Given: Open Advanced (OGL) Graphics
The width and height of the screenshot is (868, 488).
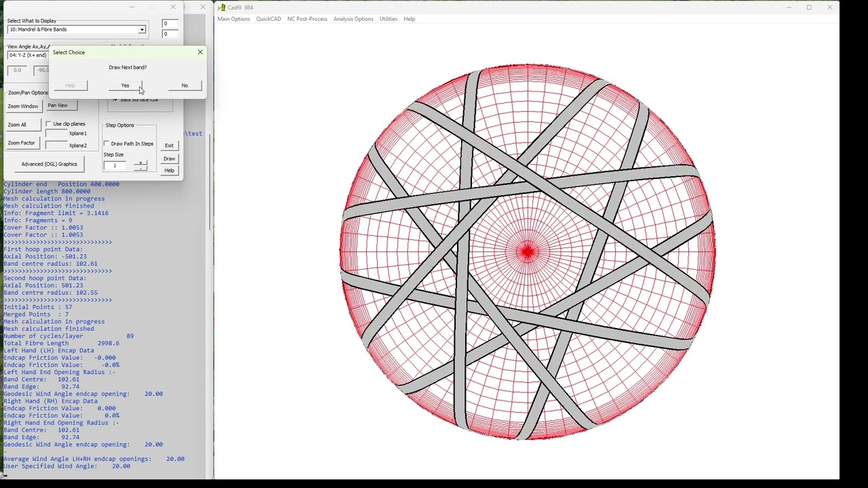Looking at the screenshot, I should 49,164.
